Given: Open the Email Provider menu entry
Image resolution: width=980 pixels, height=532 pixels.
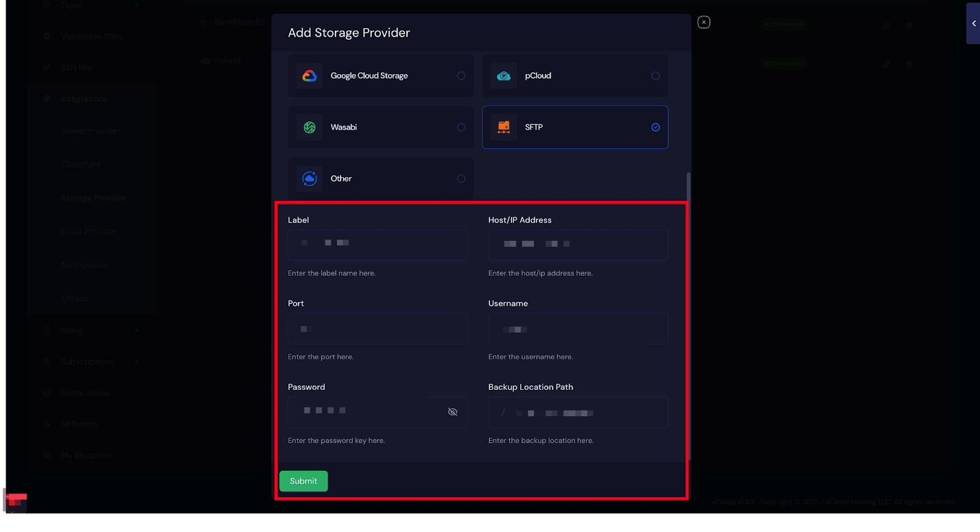Looking at the screenshot, I should point(88,231).
